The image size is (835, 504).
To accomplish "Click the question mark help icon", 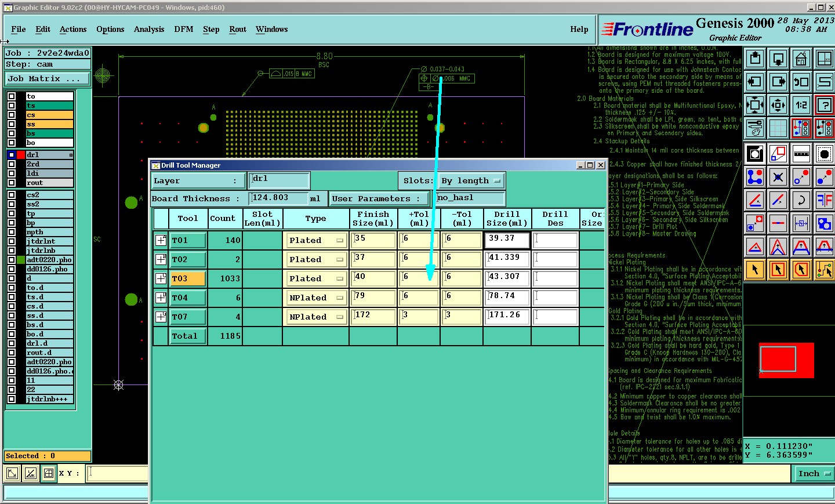I will (x=825, y=105).
